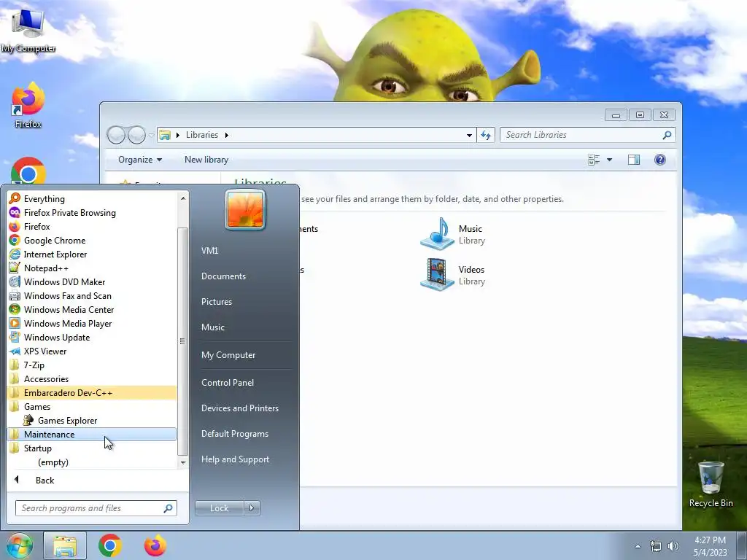
Task: Collapse the Games folder
Action: [92, 407]
